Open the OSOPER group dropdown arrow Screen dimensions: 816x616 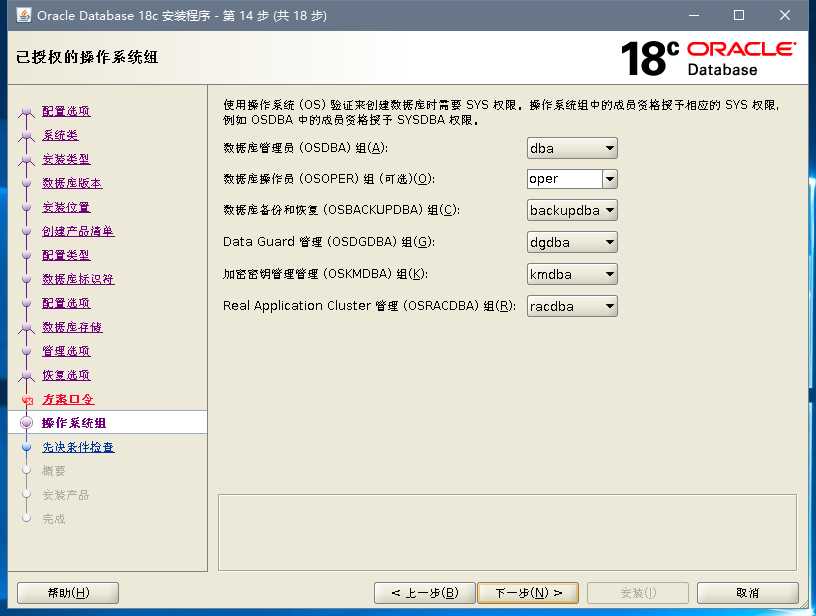pos(610,179)
